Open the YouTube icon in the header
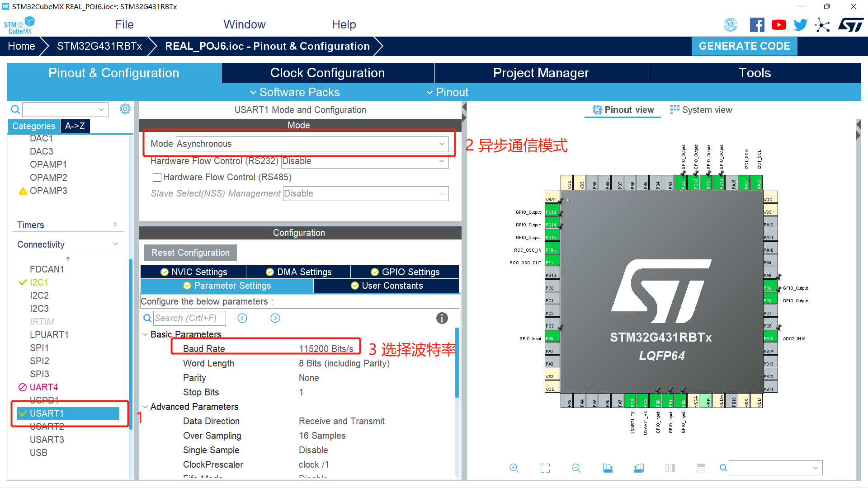The image size is (868, 488). click(778, 25)
